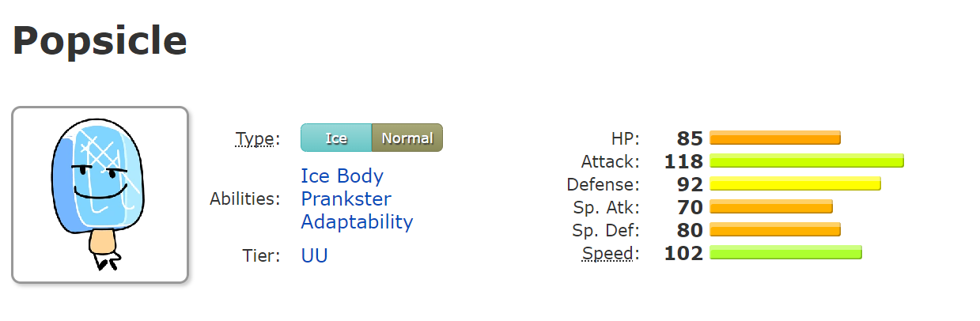Click the Sp. Atk stat bar
The height and width of the screenshot is (321, 980).
[x=771, y=207]
